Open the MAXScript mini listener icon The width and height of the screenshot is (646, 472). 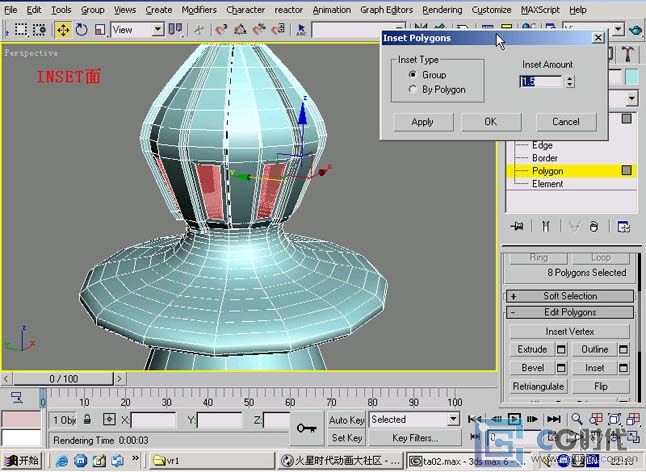tap(21, 428)
